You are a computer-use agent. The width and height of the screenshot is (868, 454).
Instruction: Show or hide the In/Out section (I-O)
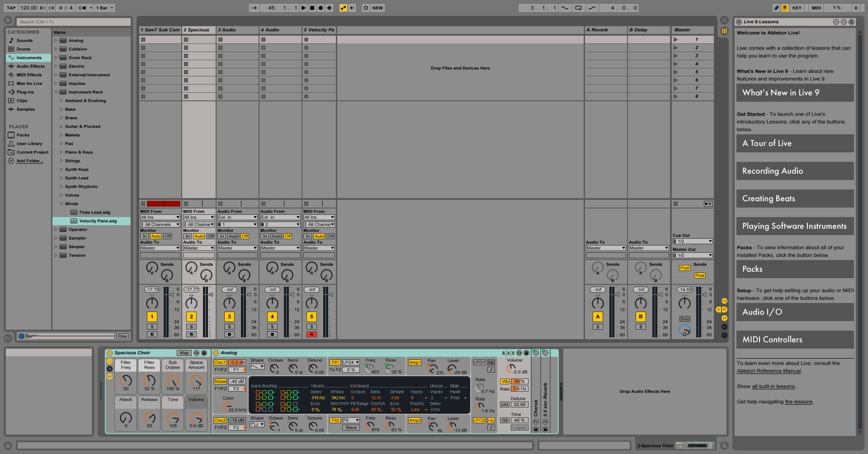[724, 301]
